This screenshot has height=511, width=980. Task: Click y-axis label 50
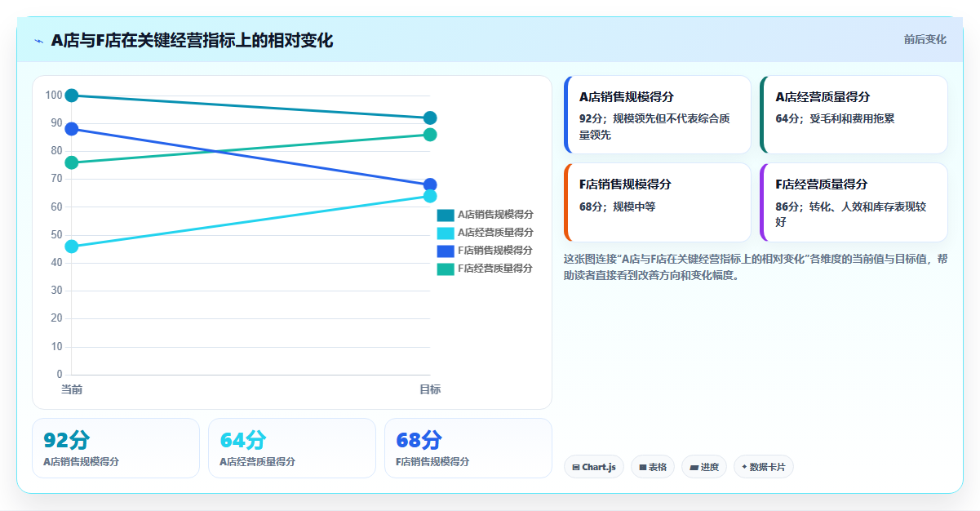(56, 235)
